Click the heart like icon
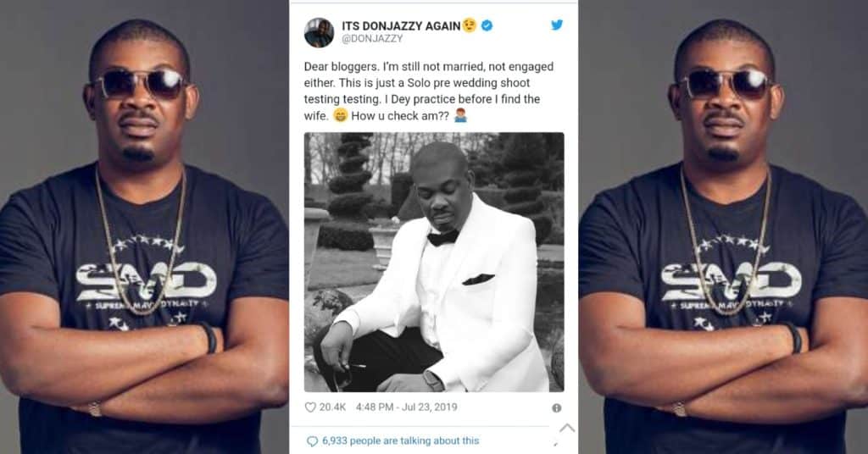The image size is (868, 454). tap(310, 407)
